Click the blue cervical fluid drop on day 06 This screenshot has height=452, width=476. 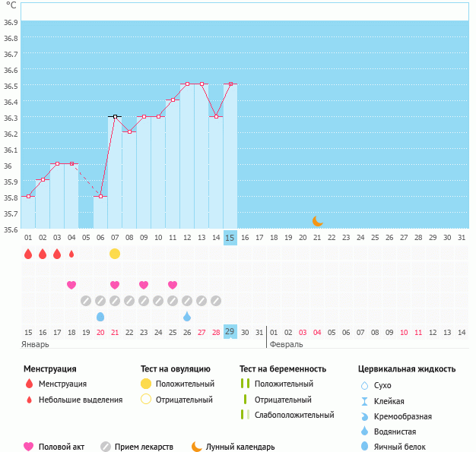(x=100, y=316)
